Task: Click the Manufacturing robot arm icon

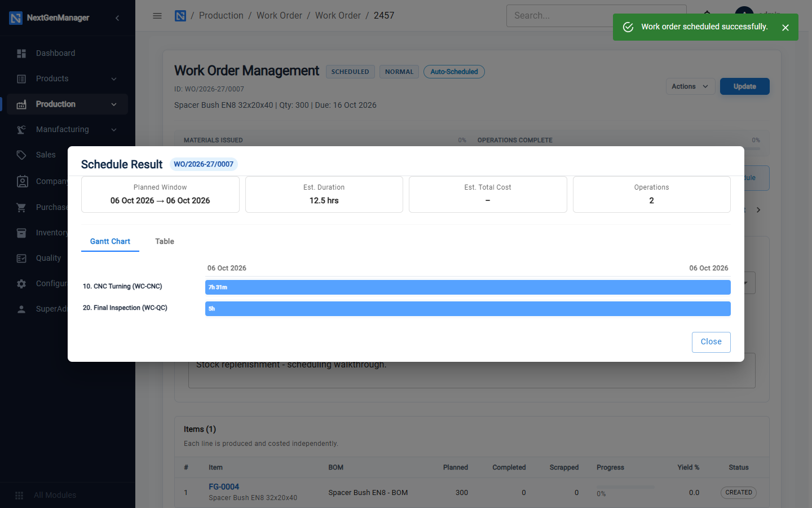Action: click(x=21, y=129)
